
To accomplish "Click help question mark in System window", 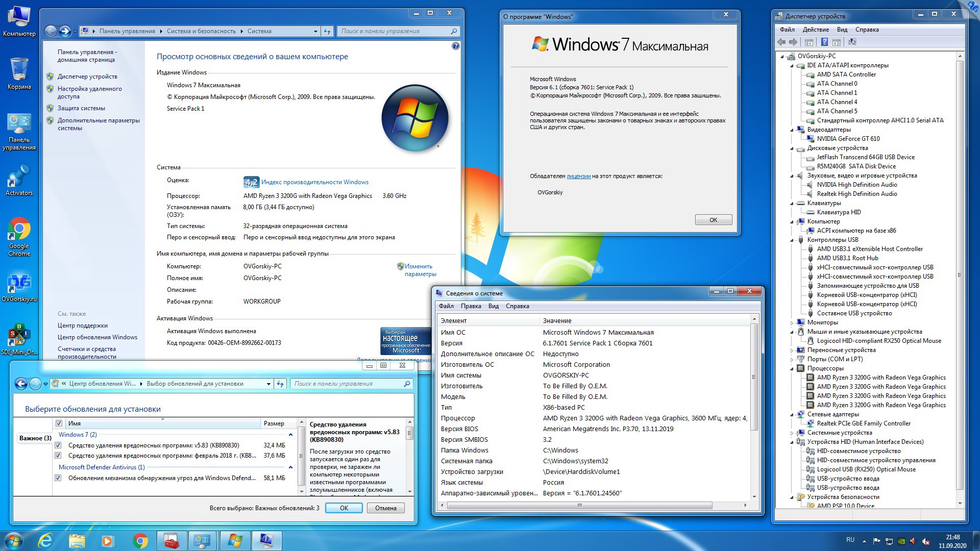I will pyautogui.click(x=456, y=46).
